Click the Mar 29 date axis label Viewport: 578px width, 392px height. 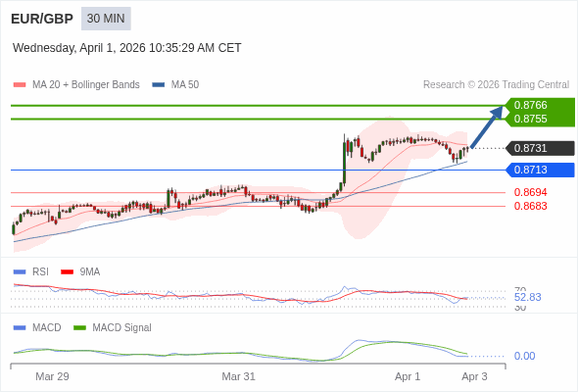point(52,376)
